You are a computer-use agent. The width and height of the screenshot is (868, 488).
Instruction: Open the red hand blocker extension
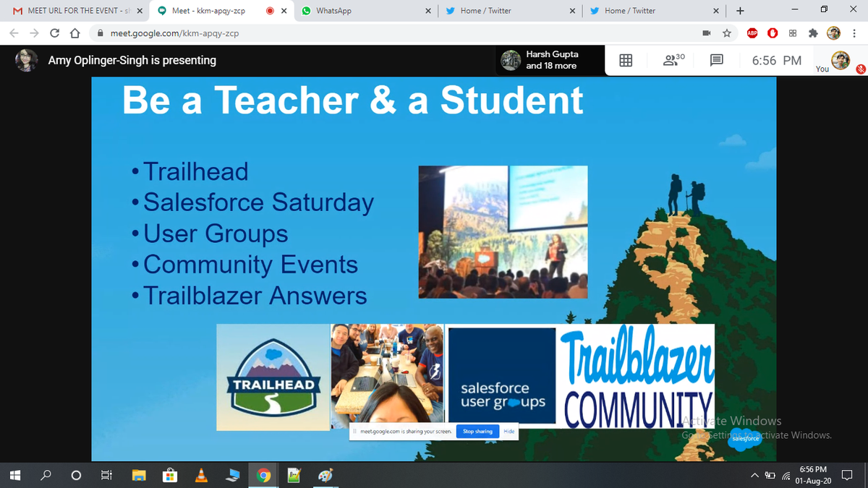(x=773, y=33)
